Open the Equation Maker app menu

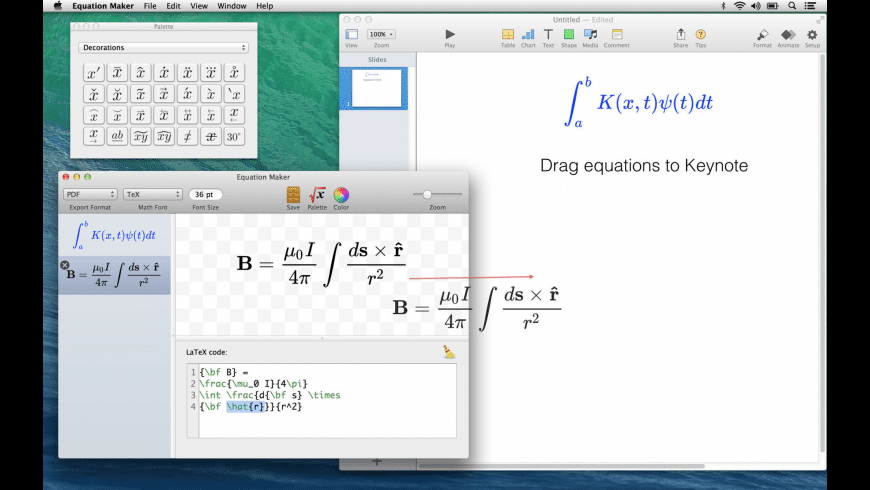103,6
